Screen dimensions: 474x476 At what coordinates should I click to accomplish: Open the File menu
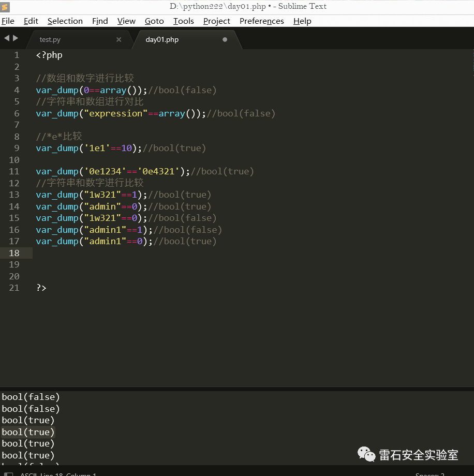[8, 21]
